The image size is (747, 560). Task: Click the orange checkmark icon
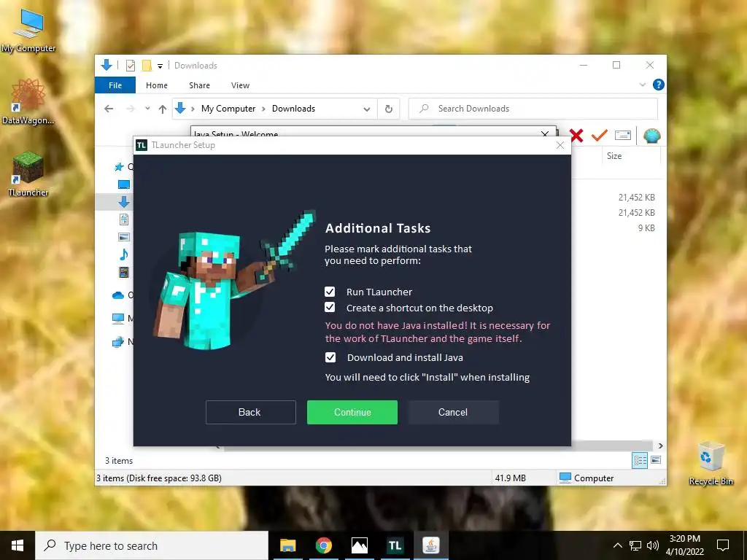[x=600, y=136]
